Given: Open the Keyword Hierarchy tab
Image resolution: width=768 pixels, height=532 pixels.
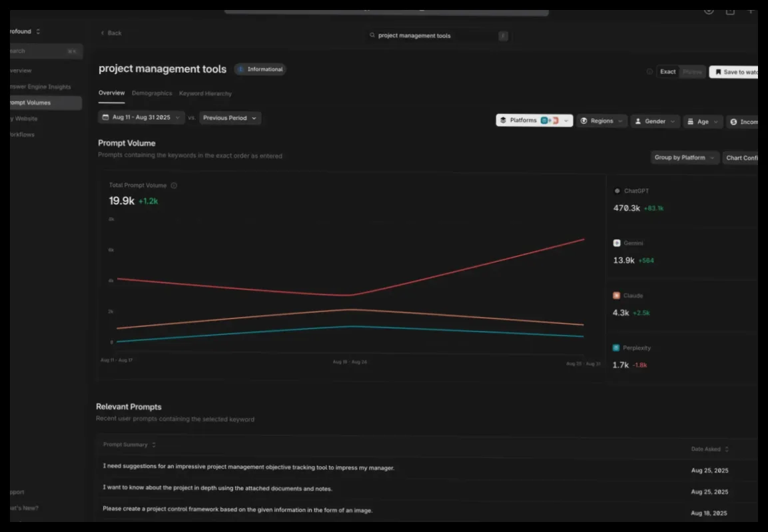Looking at the screenshot, I should [205, 93].
